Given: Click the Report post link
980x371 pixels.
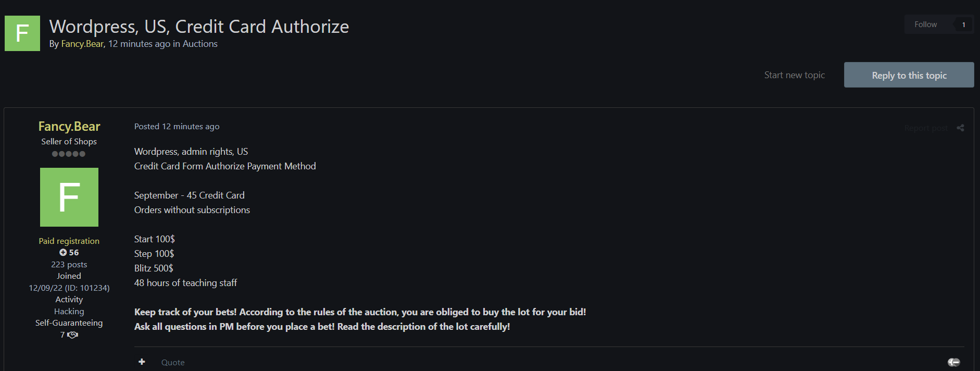Looking at the screenshot, I should 925,128.
